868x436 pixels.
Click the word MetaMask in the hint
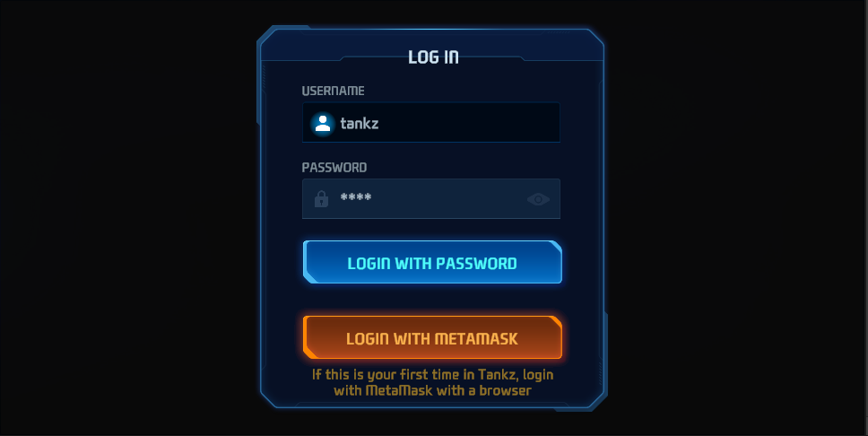pyautogui.click(x=398, y=390)
